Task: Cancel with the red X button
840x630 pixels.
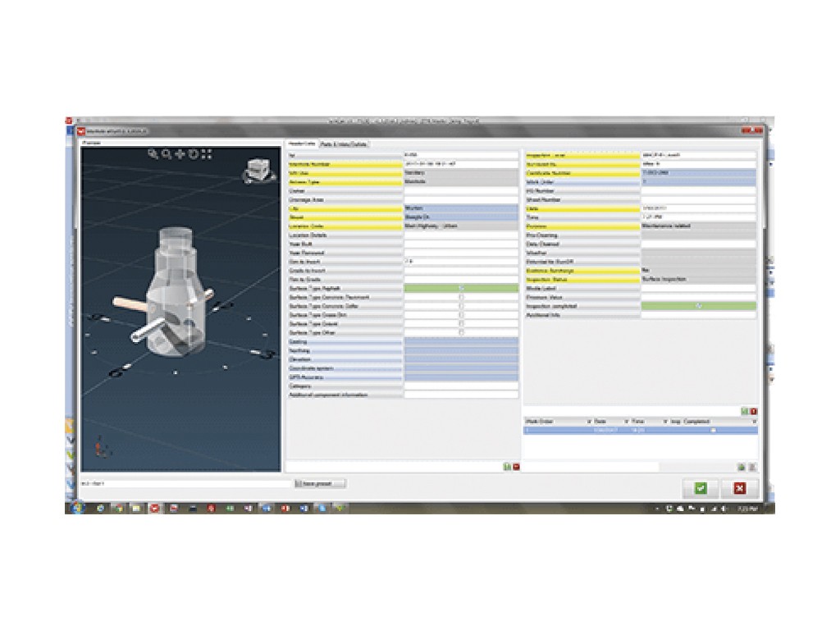Action: click(740, 488)
